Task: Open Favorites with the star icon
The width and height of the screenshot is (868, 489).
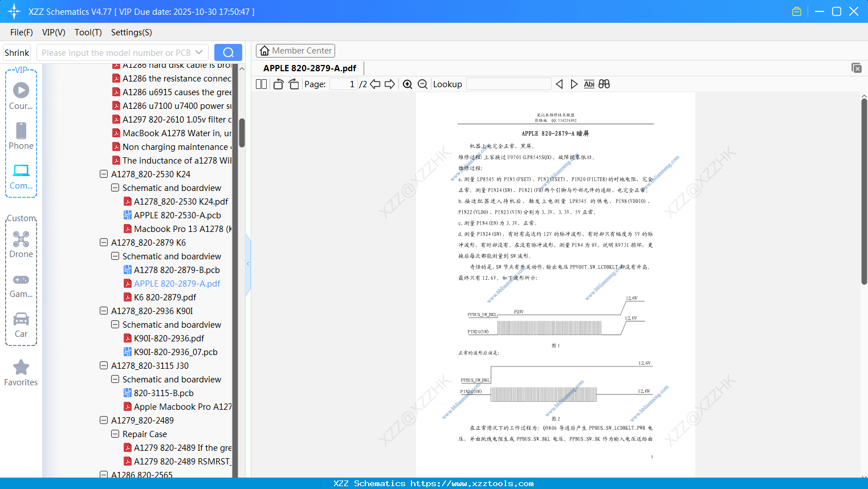Action: [x=21, y=373]
